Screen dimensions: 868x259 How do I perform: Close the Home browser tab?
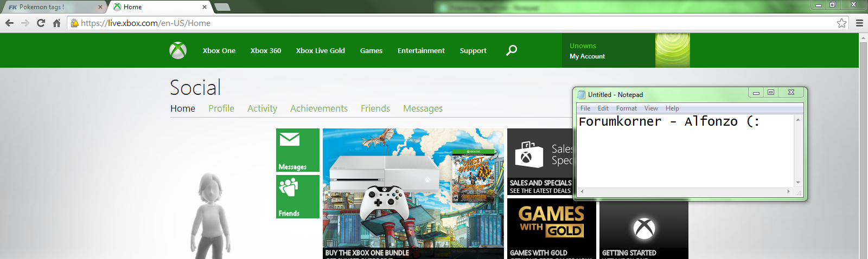(x=205, y=7)
